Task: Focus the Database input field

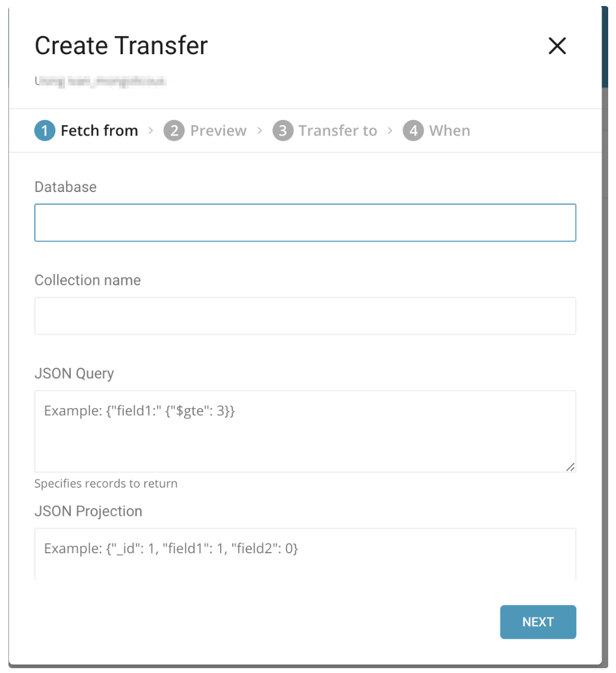Action: (305, 223)
